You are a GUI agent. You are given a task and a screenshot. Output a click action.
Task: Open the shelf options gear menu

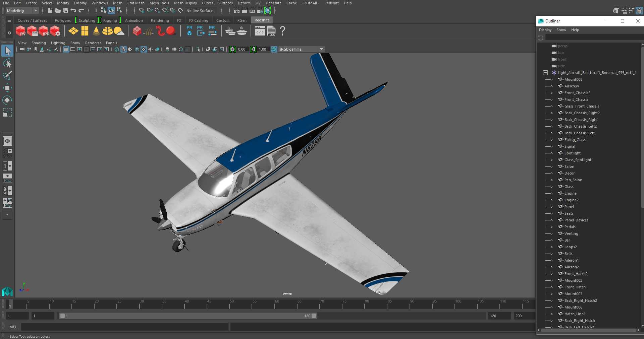click(x=9, y=33)
